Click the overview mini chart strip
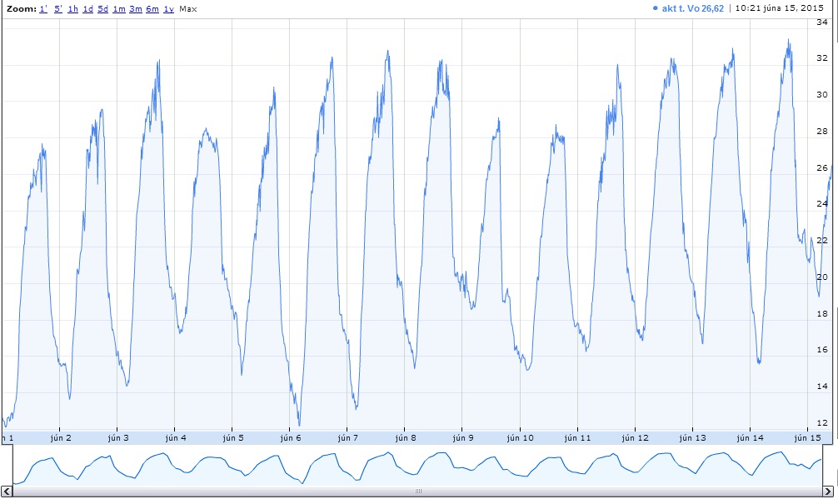Image resolution: width=838 pixels, height=504 pixels. 417,465
